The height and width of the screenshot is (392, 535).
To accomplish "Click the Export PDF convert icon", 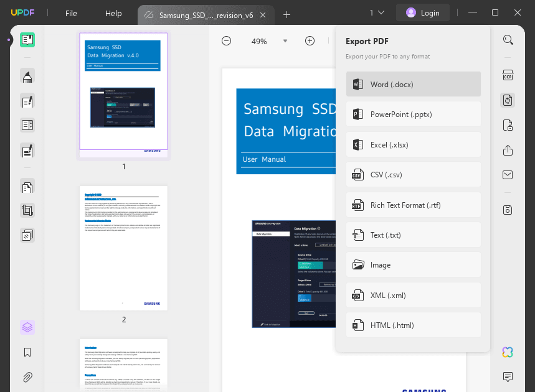I will tap(508, 100).
